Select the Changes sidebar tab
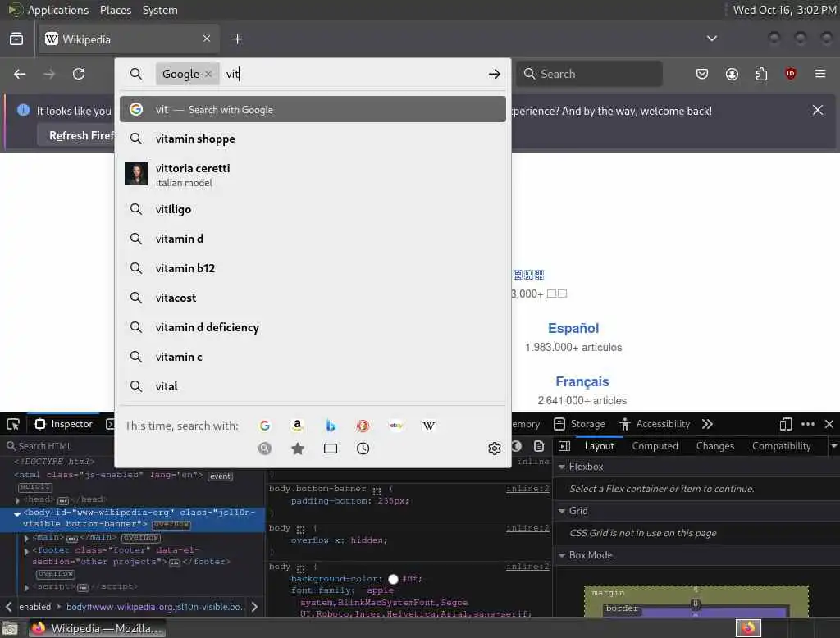The width and height of the screenshot is (840, 638). 714,446
